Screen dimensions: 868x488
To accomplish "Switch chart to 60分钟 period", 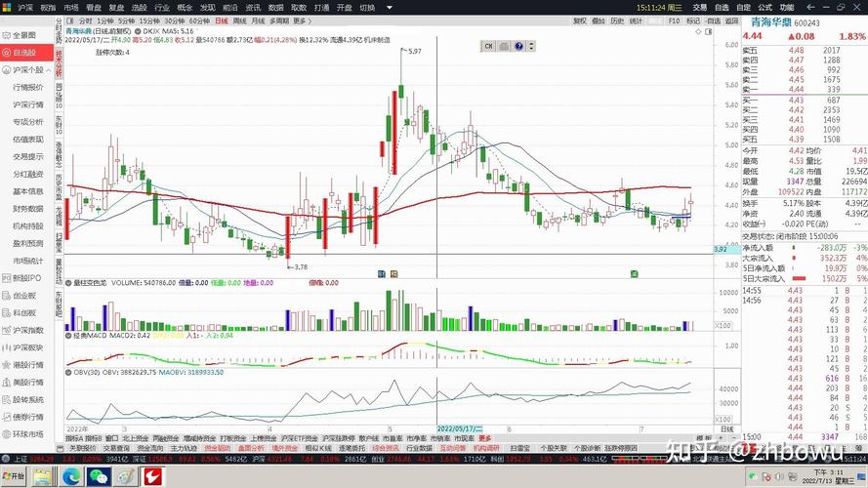I will 198,20.
